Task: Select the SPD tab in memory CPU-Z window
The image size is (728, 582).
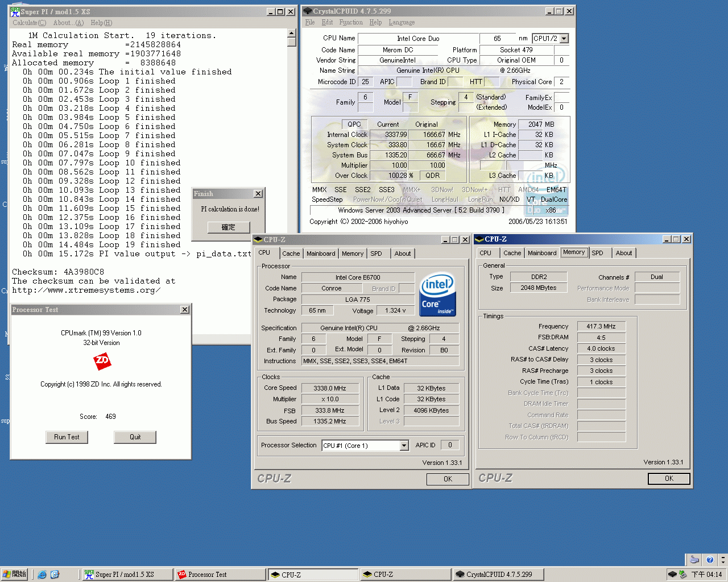Action: 597,253
